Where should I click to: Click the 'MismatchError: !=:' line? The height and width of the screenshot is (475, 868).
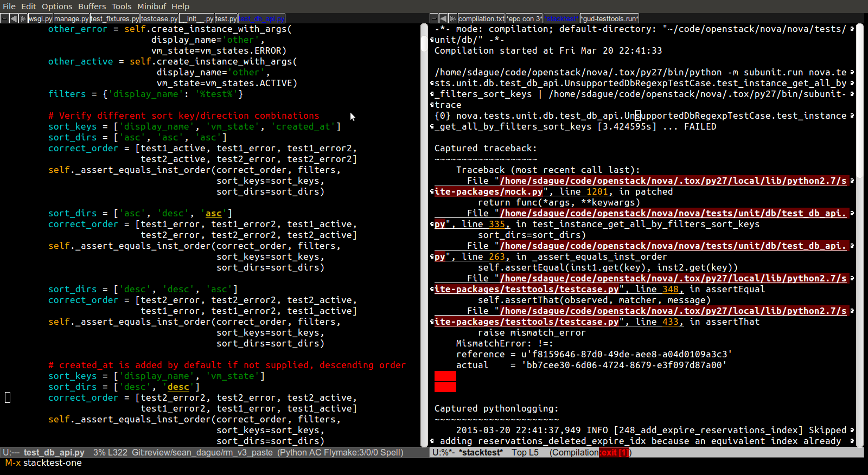pos(505,344)
